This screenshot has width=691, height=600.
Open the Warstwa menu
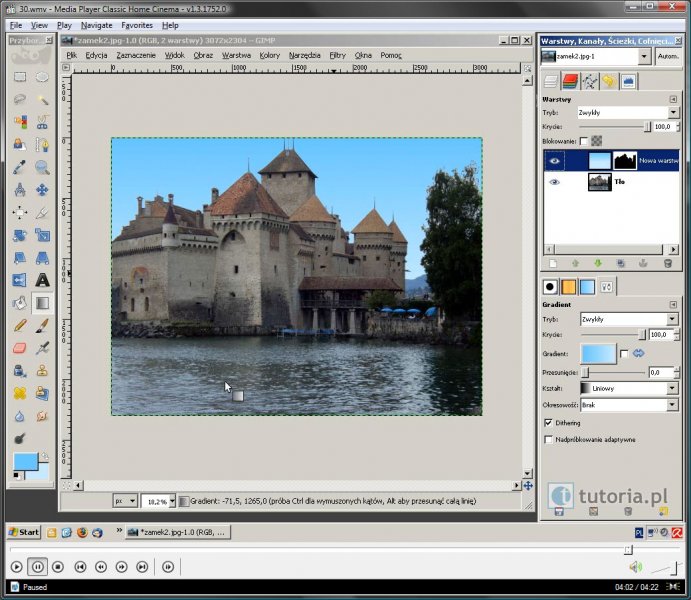(236, 55)
